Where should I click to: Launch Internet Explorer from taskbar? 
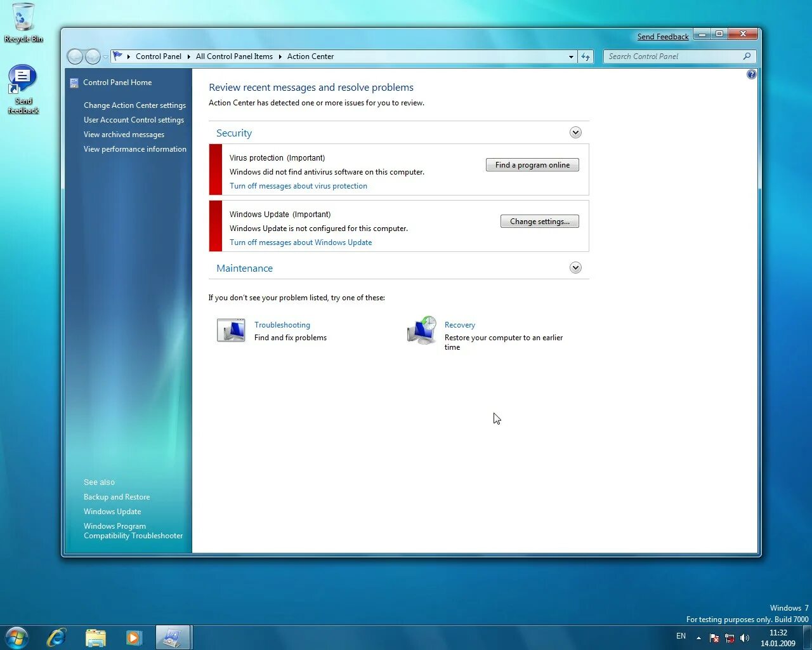pos(57,637)
